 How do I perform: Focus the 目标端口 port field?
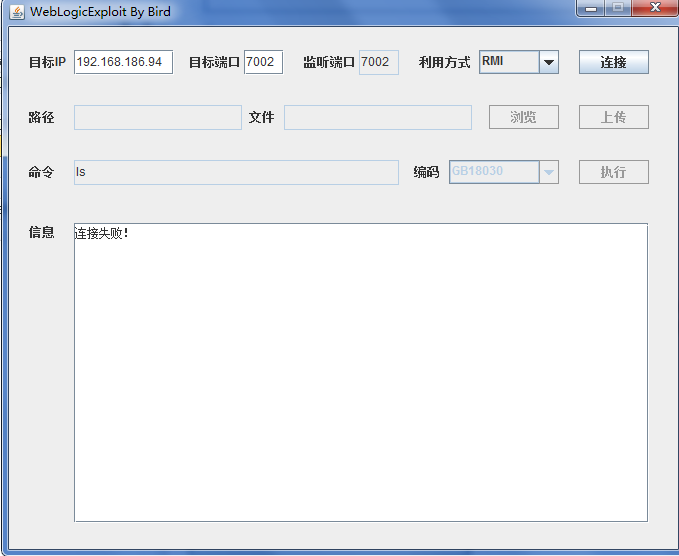pyautogui.click(x=263, y=62)
